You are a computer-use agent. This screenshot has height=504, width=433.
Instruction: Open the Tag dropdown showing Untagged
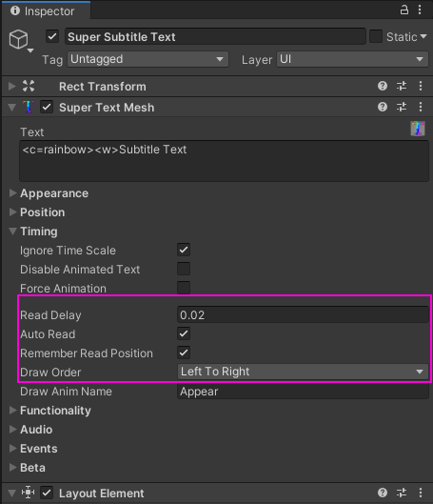[x=148, y=59]
